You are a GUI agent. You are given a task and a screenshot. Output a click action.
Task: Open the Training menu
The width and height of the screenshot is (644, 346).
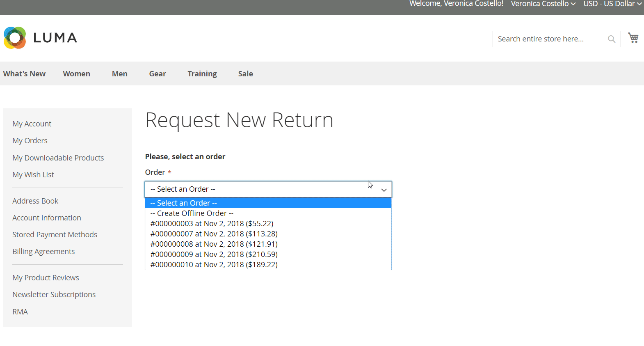click(202, 74)
